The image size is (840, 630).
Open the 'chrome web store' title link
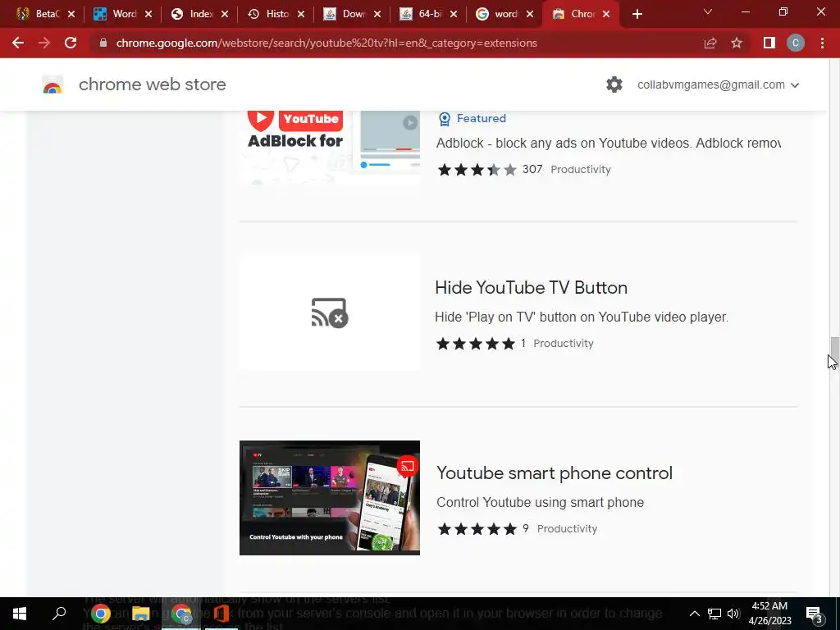[x=152, y=84]
